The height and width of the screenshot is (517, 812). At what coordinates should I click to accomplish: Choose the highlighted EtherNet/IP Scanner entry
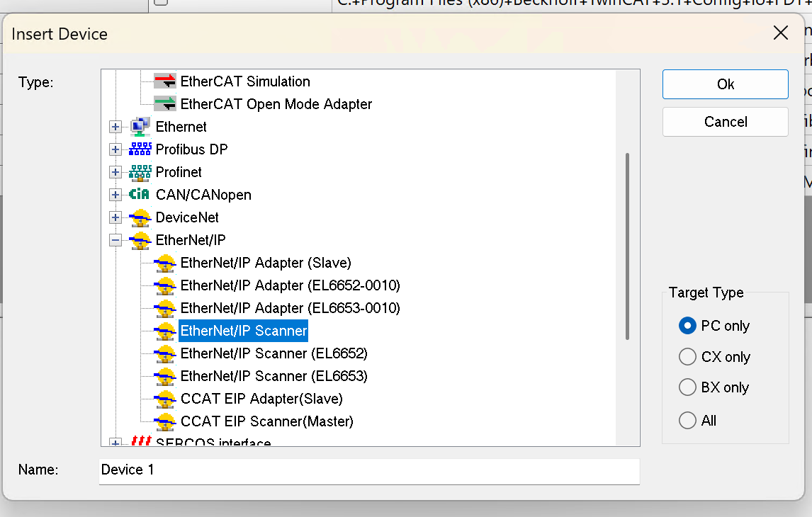244,331
